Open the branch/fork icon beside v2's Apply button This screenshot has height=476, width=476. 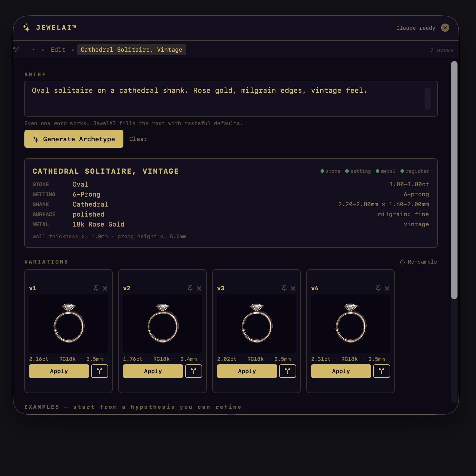(x=194, y=371)
